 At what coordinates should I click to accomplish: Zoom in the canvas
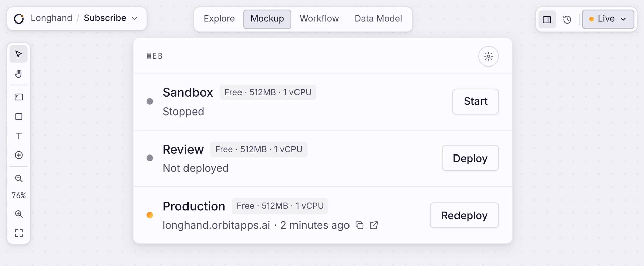(x=19, y=214)
